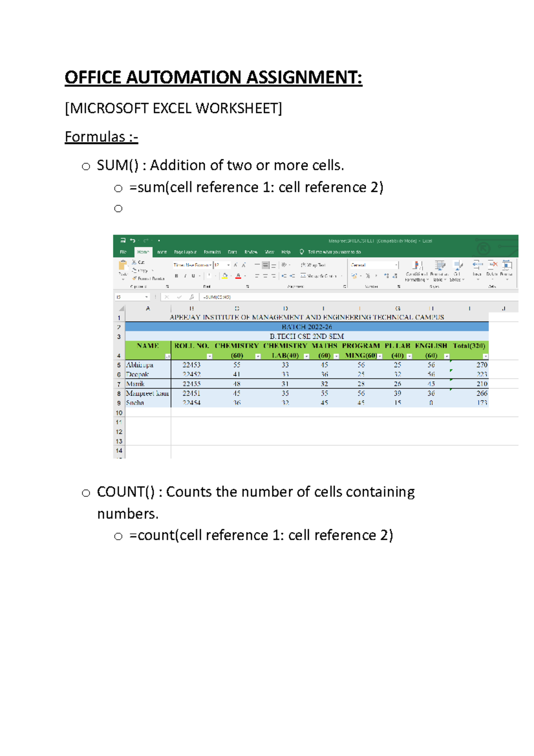Click the Save icon in quick access toolbar

[123, 241]
